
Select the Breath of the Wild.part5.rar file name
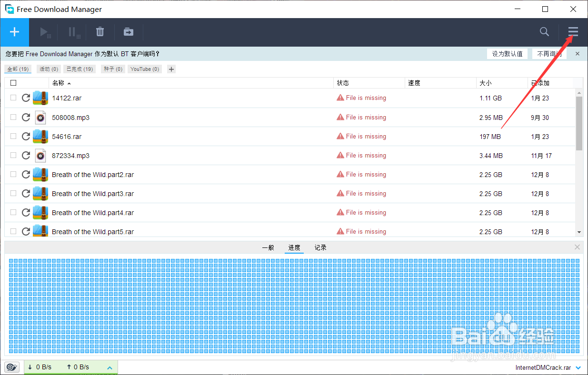click(93, 232)
